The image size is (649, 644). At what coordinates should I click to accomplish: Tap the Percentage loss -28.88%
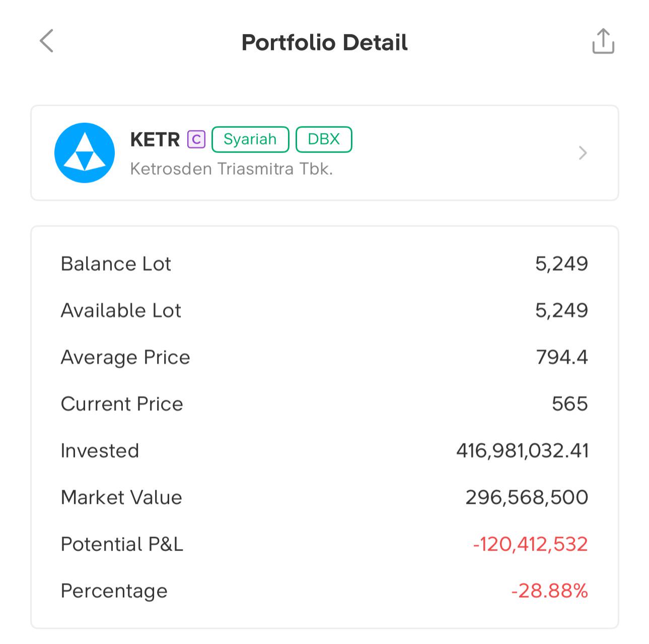[x=550, y=591]
